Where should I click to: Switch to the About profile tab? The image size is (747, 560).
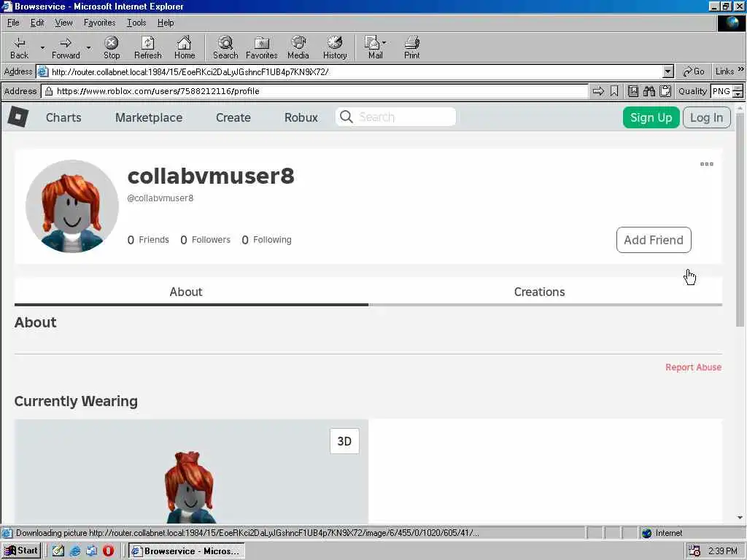[x=191, y=292]
